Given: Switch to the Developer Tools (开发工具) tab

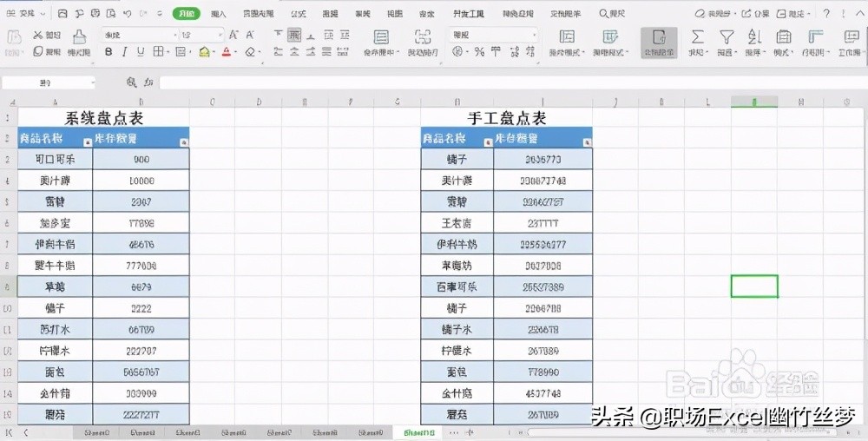Looking at the screenshot, I should coord(469,13).
